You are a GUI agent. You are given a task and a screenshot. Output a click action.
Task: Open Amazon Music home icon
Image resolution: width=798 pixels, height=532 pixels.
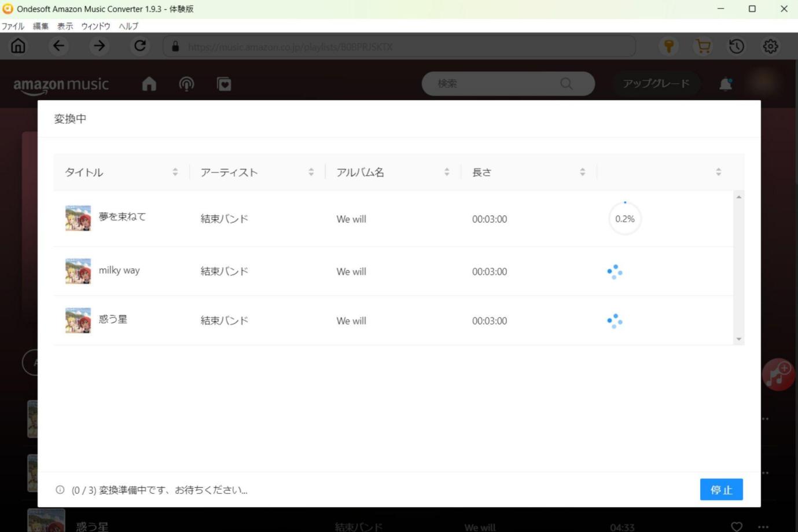point(149,84)
